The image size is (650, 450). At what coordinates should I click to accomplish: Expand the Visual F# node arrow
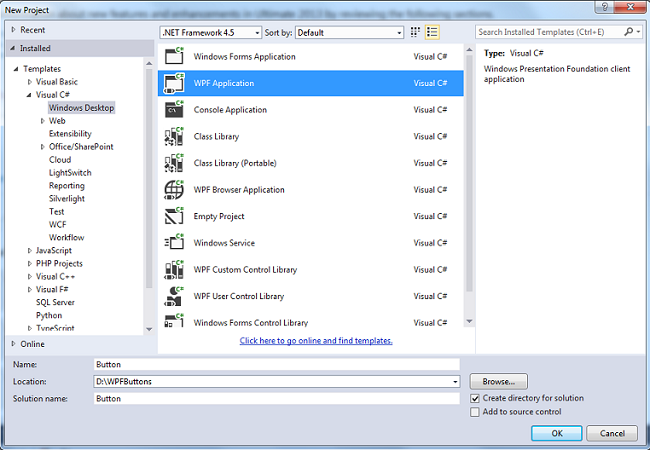pyautogui.click(x=29, y=290)
